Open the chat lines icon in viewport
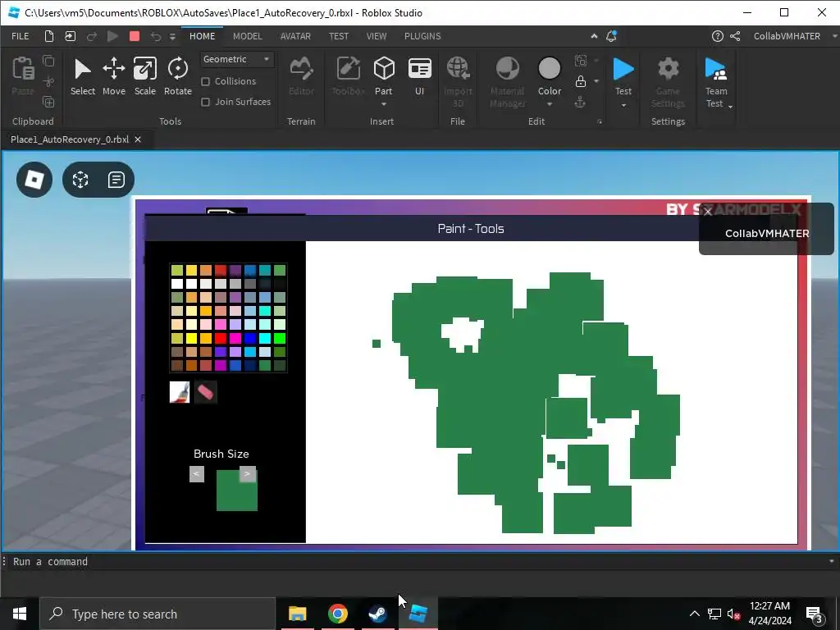Viewport: 840px width, 630px height. (x=116, y=180)
